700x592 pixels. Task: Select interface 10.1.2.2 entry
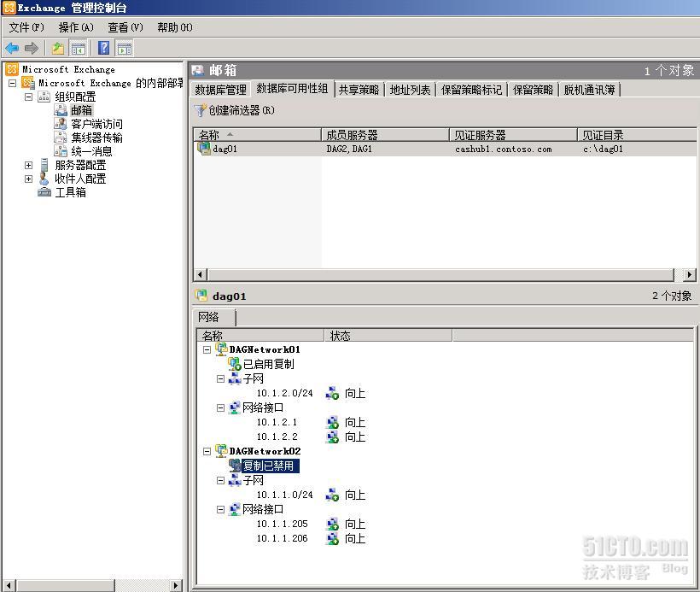pyautogui.click(x=277, y=437)
